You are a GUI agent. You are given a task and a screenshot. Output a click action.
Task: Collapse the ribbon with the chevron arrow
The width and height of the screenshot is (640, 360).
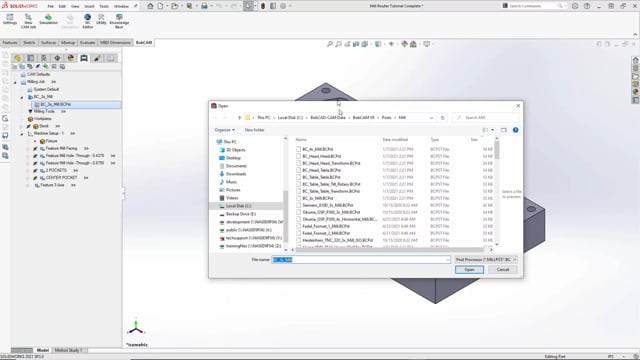click(x=635, y=34)
